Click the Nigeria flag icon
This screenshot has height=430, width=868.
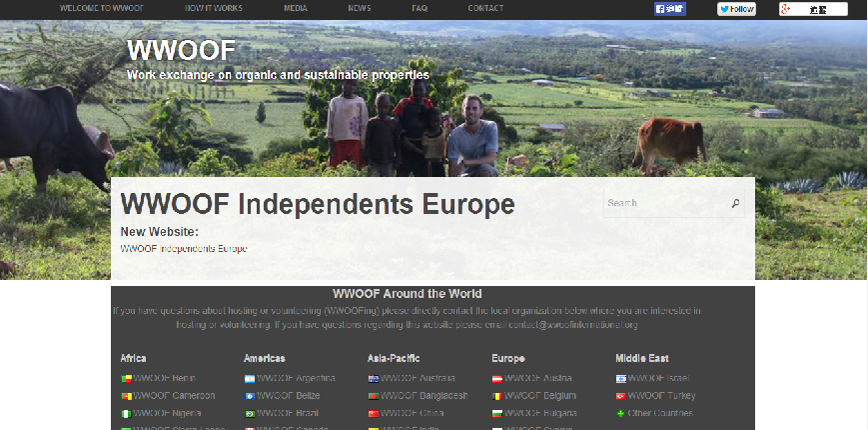(126, 414)
